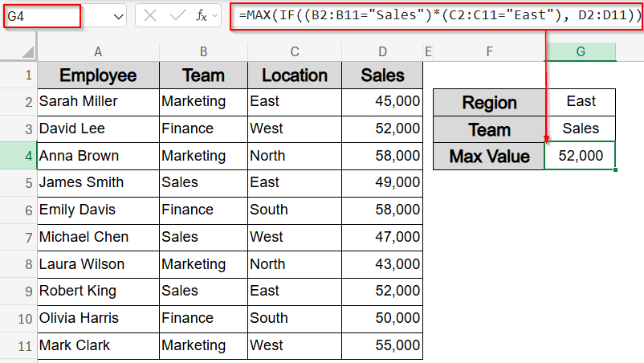Select the David Lee cell

point(98,128)
